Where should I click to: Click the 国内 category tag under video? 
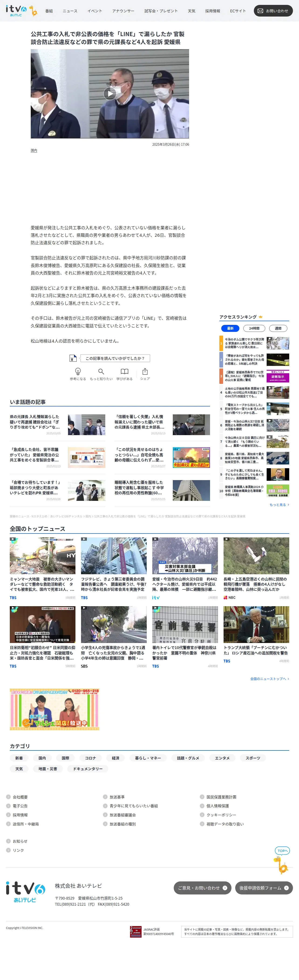[x=34, y=151]
